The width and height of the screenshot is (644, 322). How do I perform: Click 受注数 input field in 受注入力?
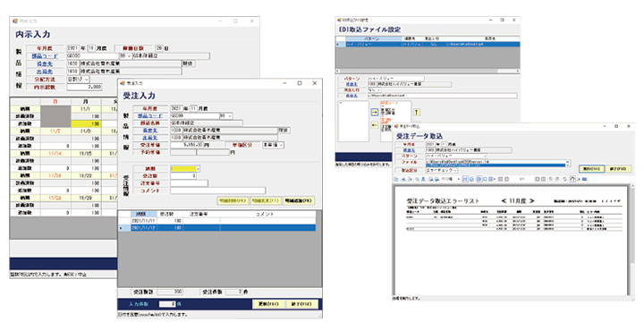click(x=183, y=176)
